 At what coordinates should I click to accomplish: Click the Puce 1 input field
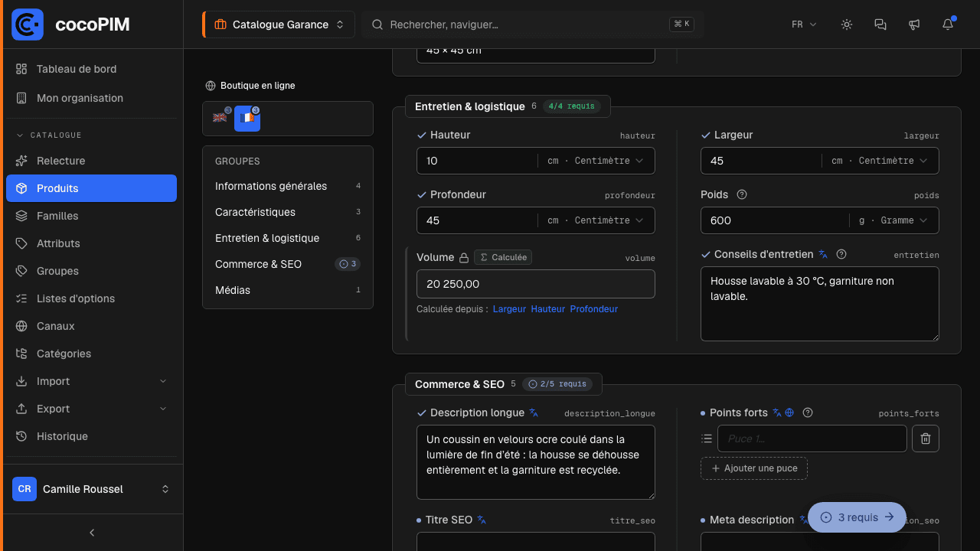click(812, 439)
